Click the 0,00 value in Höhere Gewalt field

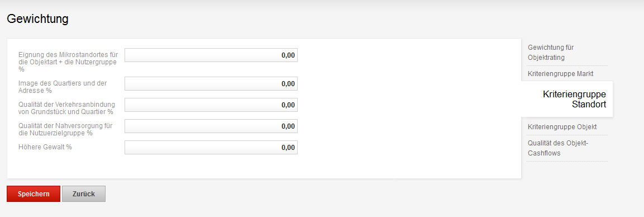288,148
